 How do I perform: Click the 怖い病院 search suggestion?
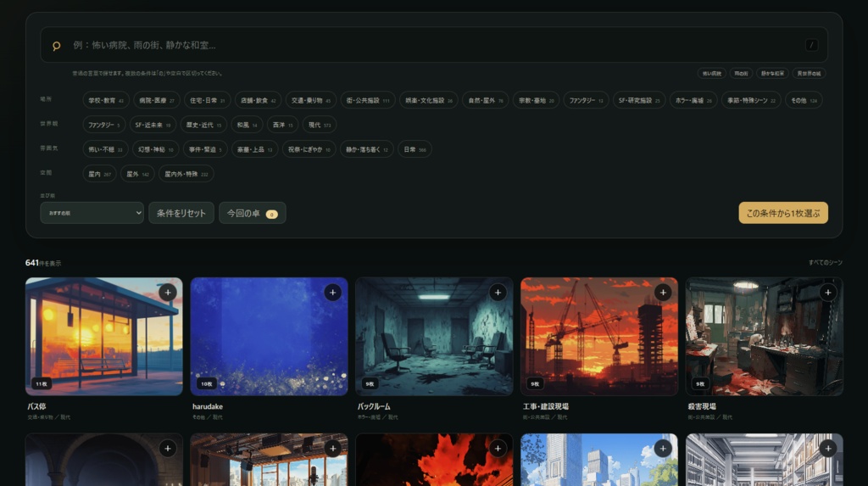pos(711,73)
